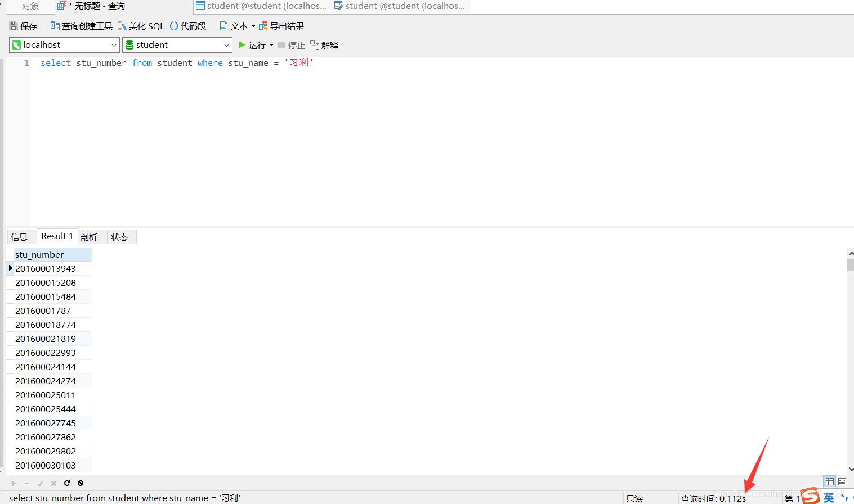Select cell 201600030103
854x504 pixels.
[52, 465]
